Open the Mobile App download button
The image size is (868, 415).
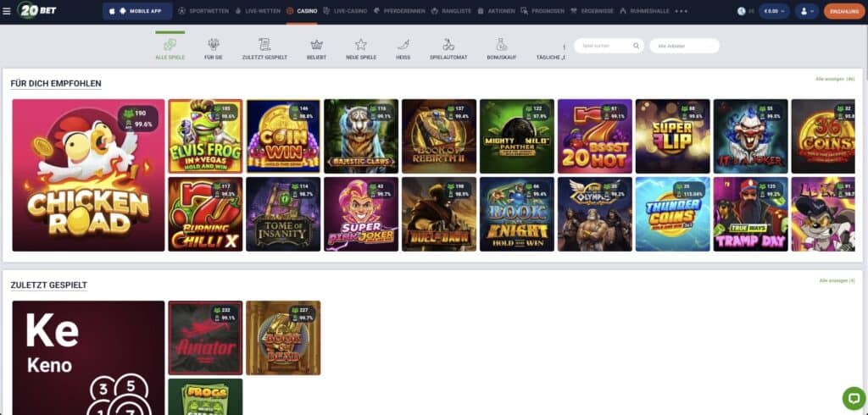pos(137,11)
